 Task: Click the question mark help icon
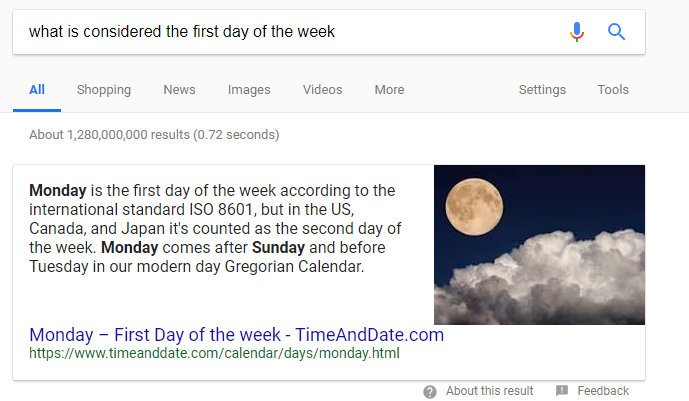tap(430, 391)
